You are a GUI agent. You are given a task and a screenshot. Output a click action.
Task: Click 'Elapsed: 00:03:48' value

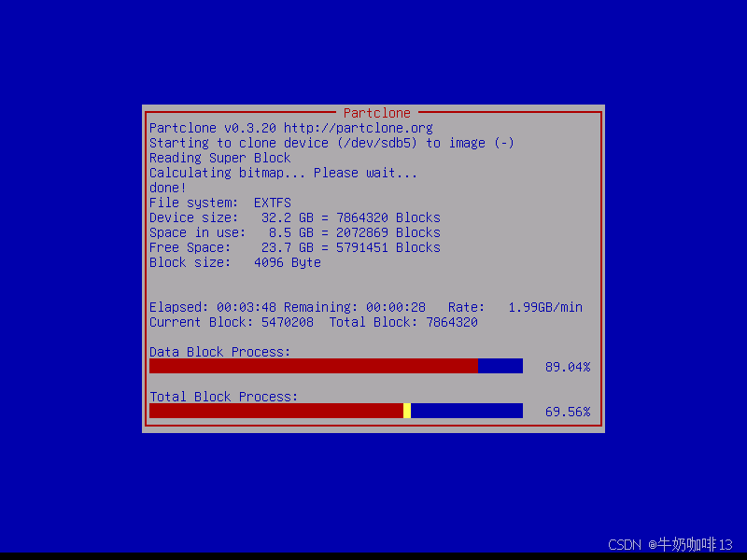point(213,307)
